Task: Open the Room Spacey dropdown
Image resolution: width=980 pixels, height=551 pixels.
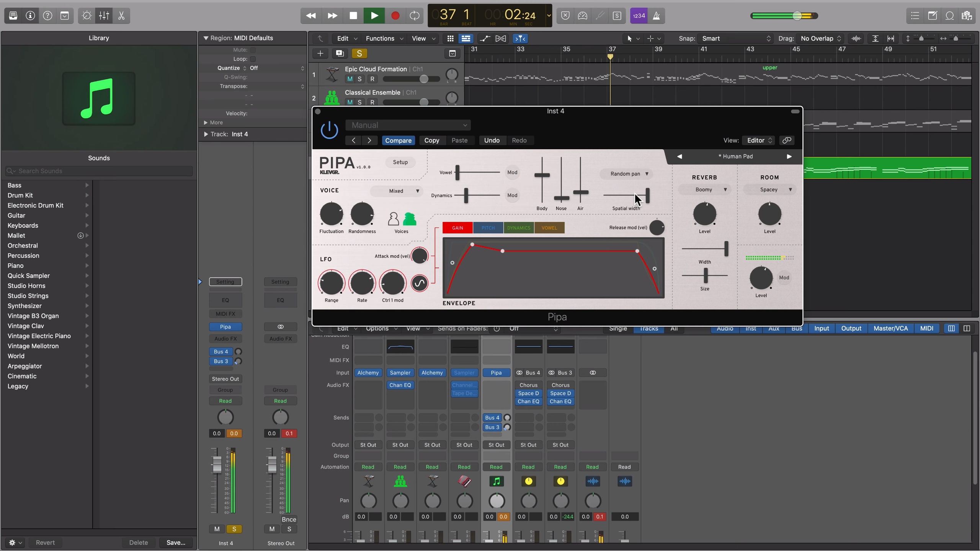Action: [x=769, y=190]
